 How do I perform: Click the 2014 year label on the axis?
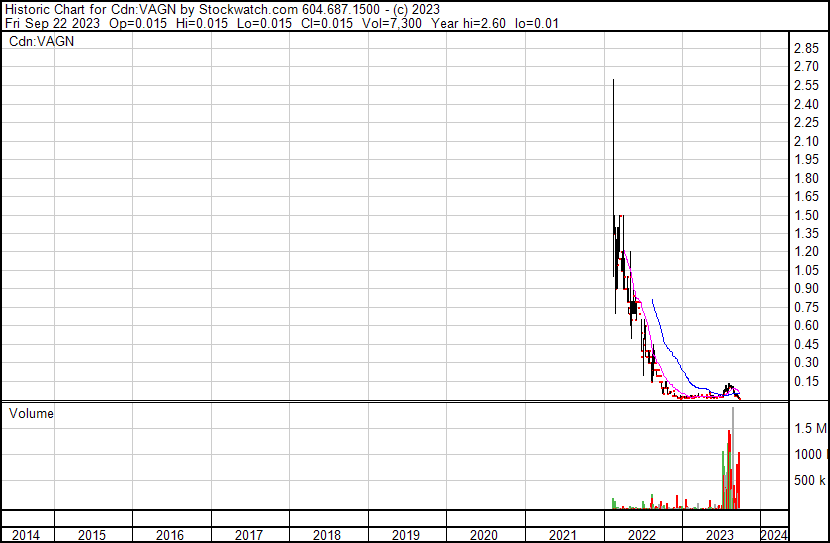(25, 535)
